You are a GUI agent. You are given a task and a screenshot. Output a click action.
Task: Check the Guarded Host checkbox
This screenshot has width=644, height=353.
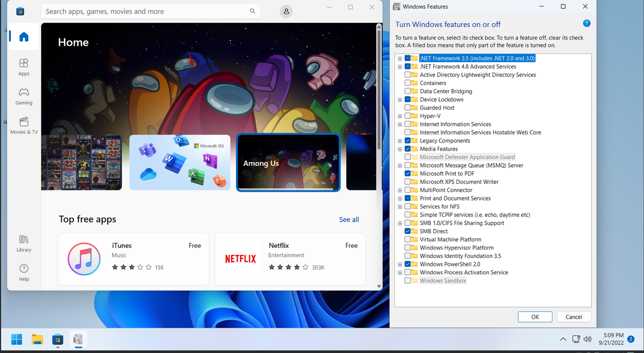pos(408,108)
